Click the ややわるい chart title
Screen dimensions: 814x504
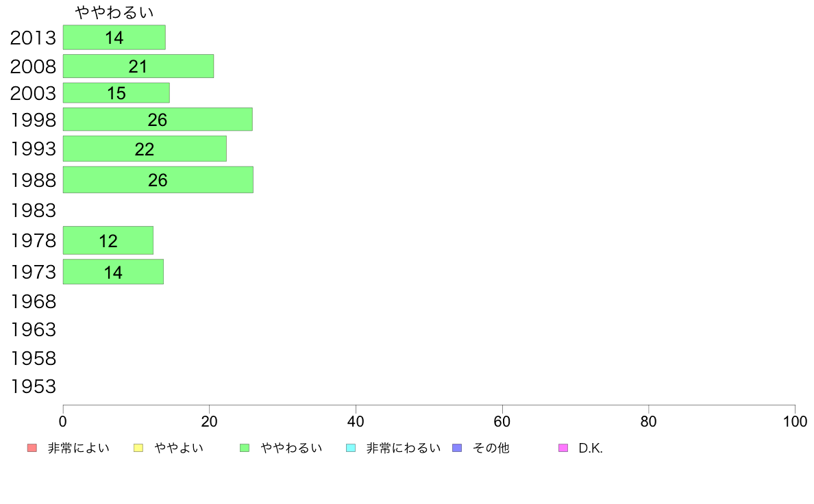[114, 12]
